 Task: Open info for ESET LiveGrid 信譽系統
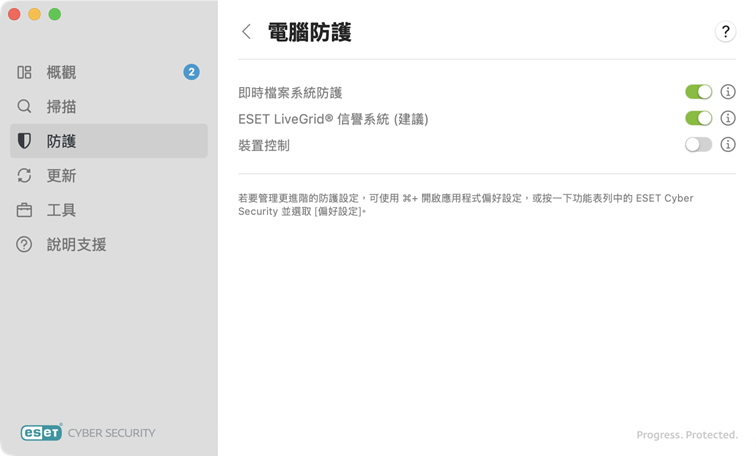pyautogui.click(x=728, y=118)
